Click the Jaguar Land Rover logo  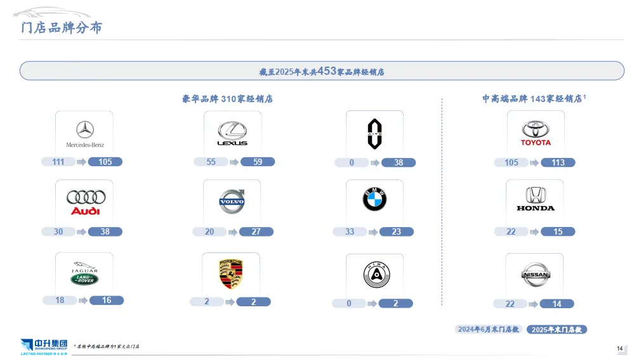click(84, 273)
